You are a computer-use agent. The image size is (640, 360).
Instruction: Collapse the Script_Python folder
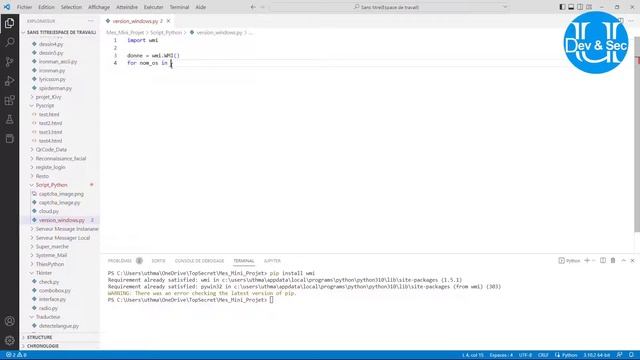tap(51, 185)
